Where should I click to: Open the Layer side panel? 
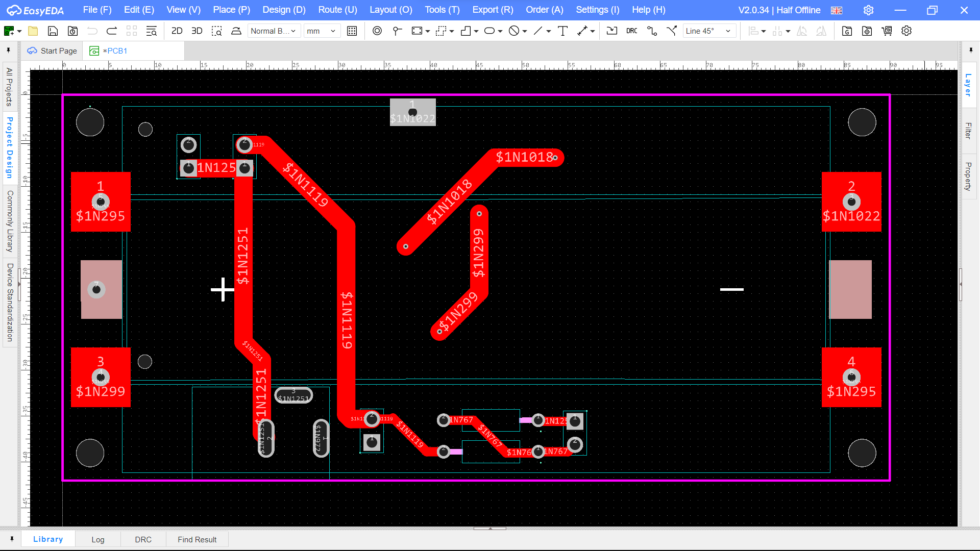click(x=968, y=85)
